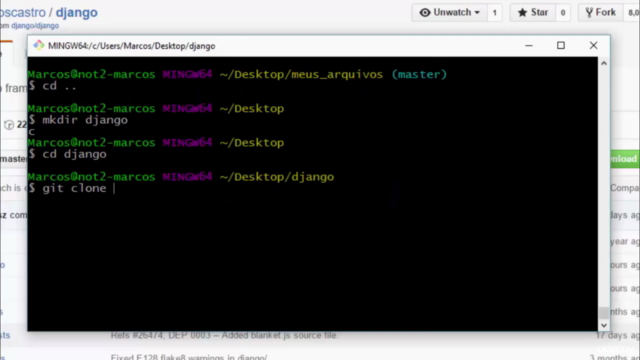Click the stargazers count 0

click(563, 13)
